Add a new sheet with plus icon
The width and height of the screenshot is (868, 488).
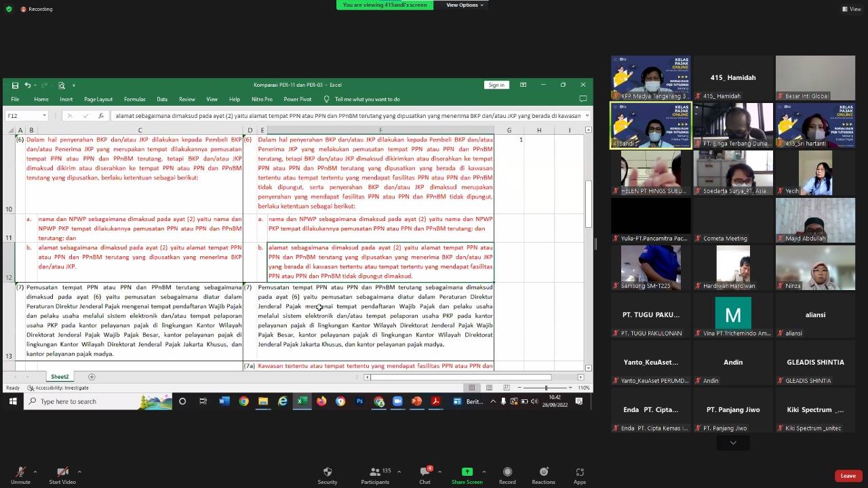coord(92,377)
